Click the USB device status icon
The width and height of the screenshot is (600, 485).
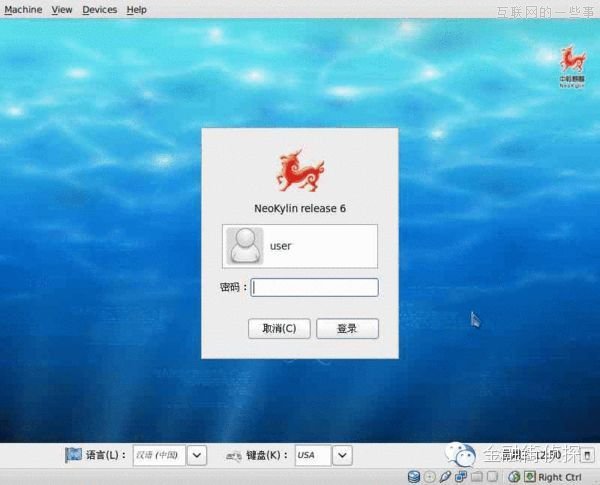(x=446, y=477)
